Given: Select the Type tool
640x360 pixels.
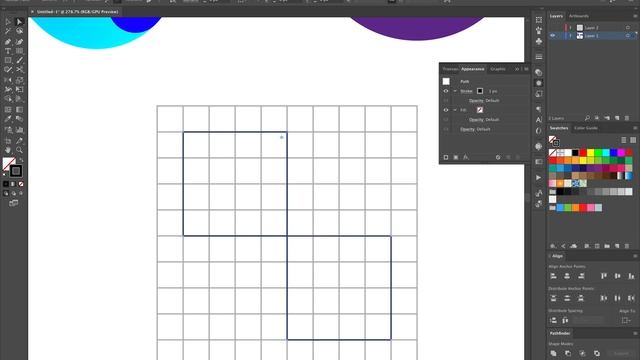Looking at the screenshot, I should point(8,51).
